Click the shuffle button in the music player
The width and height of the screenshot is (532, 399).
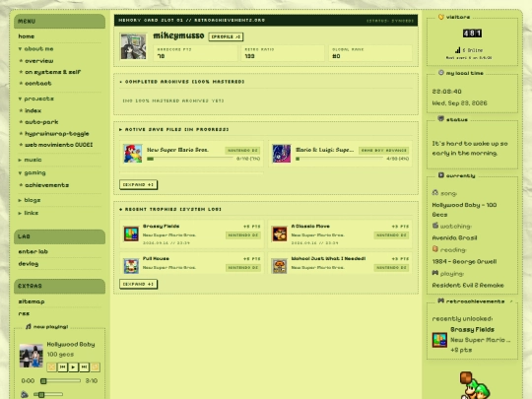point(51,366)
